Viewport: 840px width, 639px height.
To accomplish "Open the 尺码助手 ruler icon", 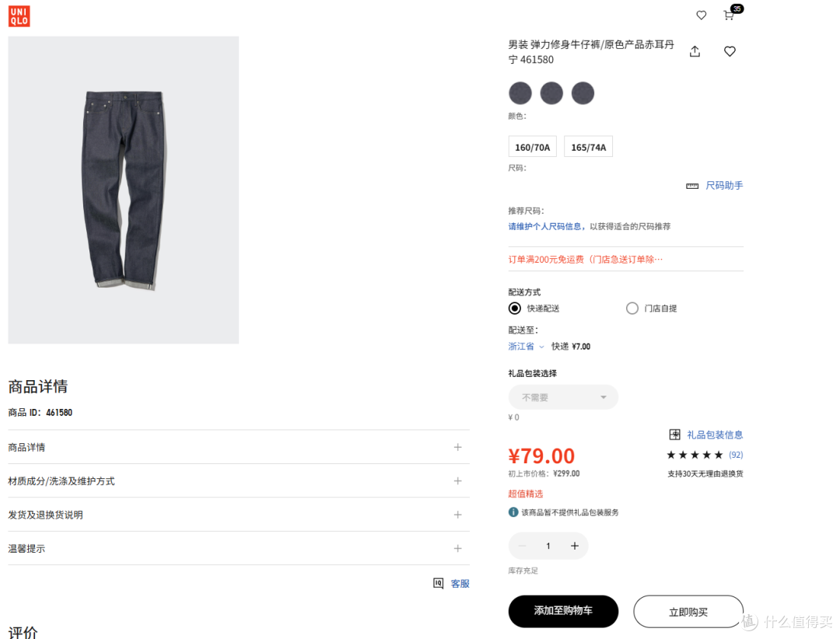I will (x=692, y=186).
